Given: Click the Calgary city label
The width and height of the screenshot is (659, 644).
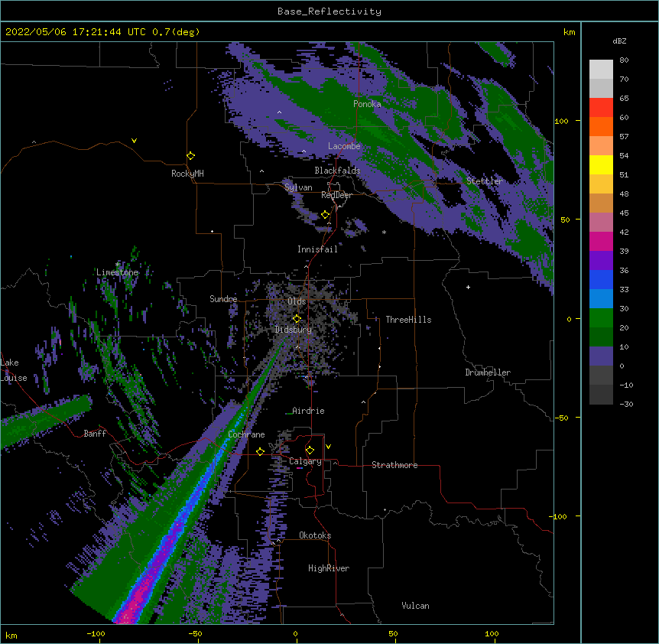Looking at the screenshot, I should [305, 461].
